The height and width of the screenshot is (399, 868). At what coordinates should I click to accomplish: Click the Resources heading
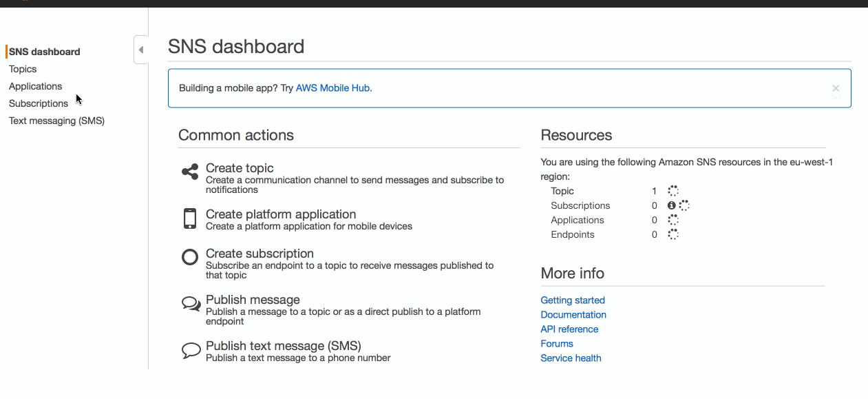(576, 135)
